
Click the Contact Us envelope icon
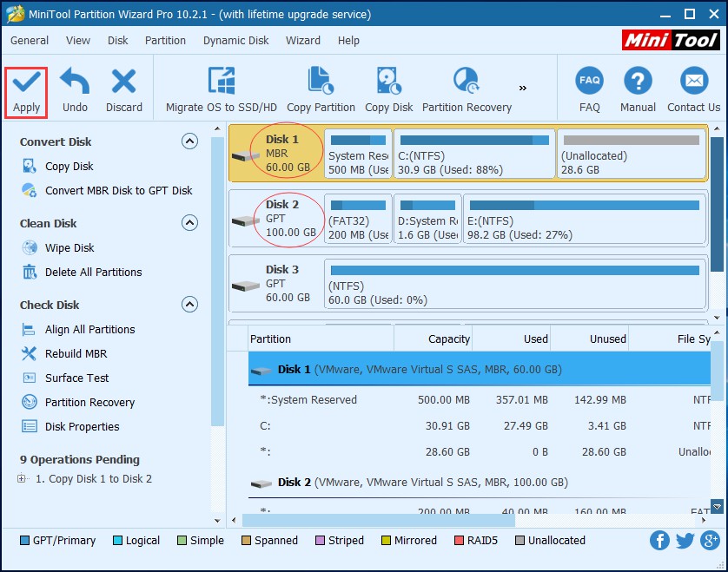click(694, 82)
